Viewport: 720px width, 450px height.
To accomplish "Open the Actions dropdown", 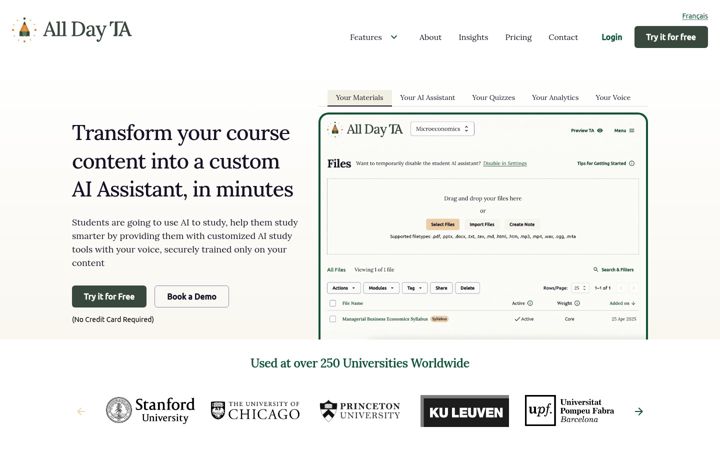I will click(343, 288).
